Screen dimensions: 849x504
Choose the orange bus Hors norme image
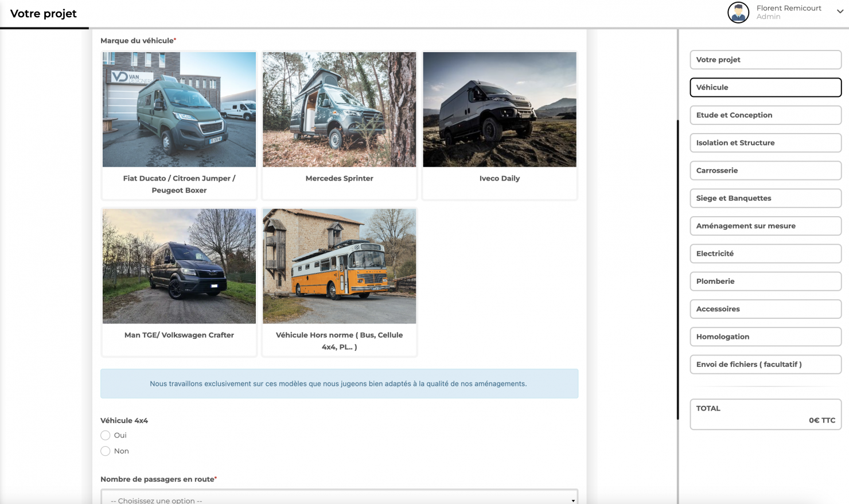339,266
